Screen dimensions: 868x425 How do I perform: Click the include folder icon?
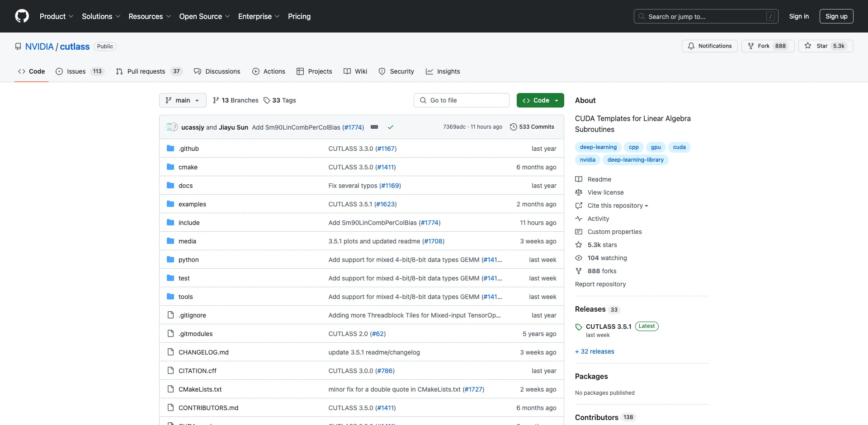point(170,222)
